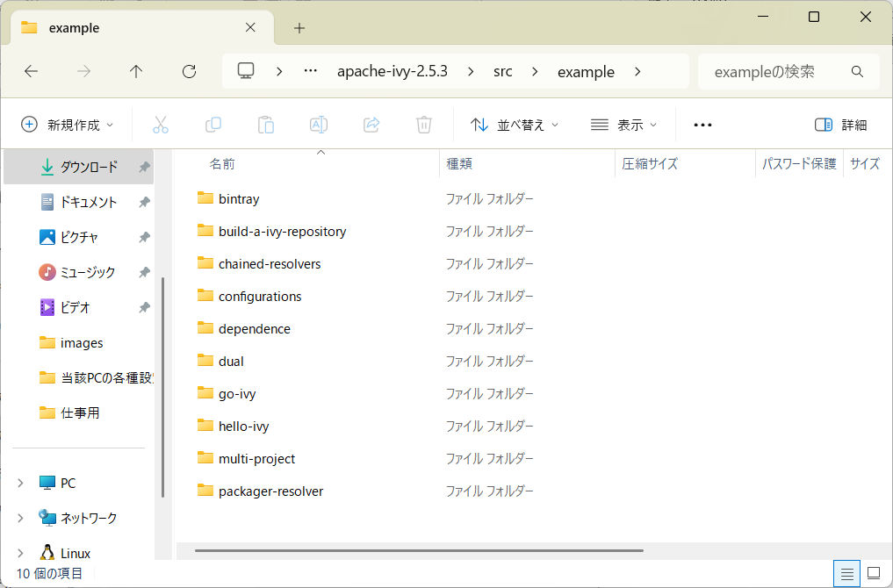Screen dimensions: 893x588
Task: Click the cut scissors icon
Action: tap(161, 125)
